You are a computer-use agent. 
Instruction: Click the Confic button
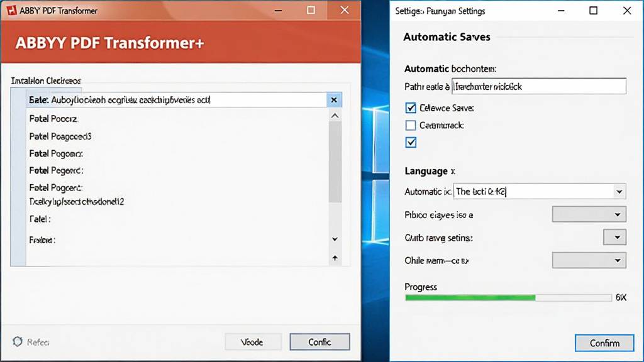320,342
